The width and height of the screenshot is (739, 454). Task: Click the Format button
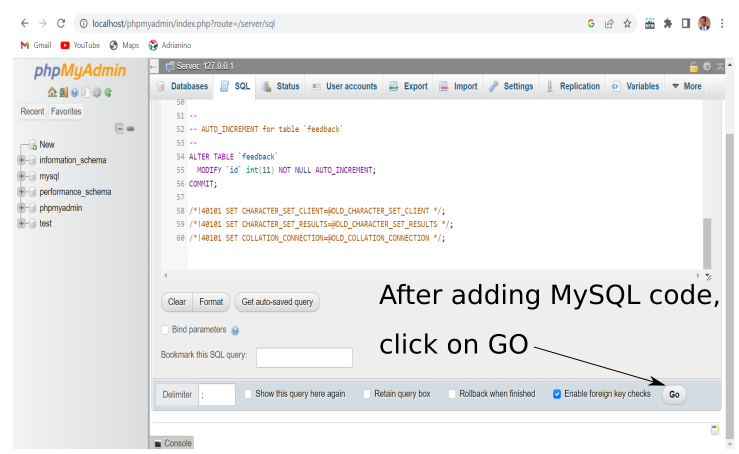point(211,302)
